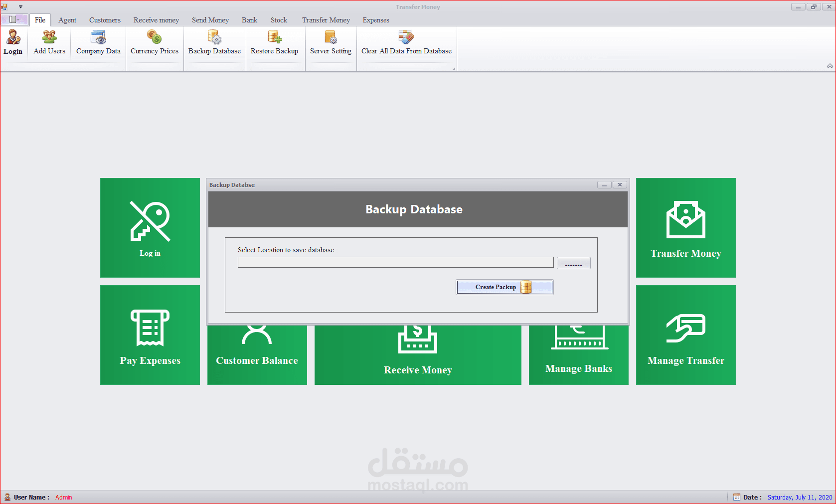Click the app icon in the title bar
836x504 pixels.
(x=4, y=7)
